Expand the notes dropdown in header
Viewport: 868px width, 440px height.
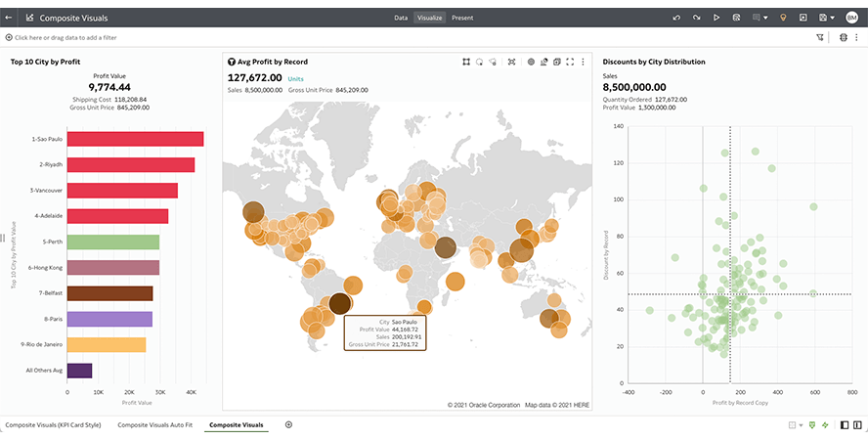tap(765, 18)
